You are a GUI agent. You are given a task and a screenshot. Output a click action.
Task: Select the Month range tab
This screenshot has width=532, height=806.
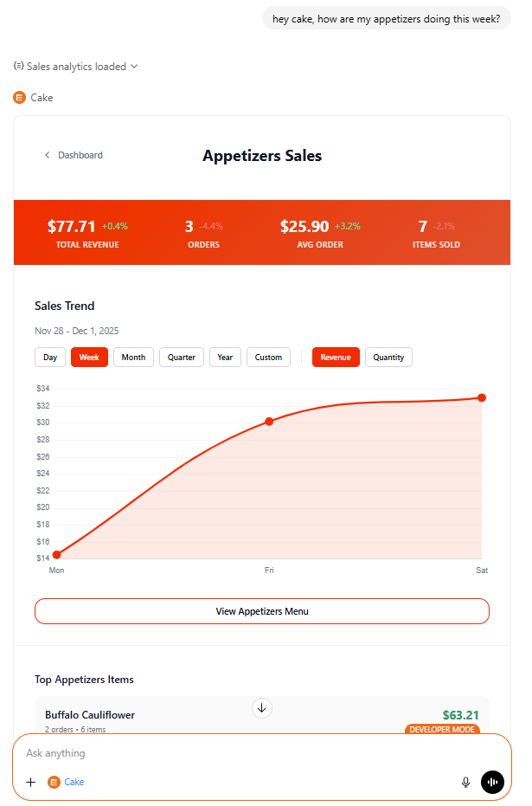[x=133, y=357]
